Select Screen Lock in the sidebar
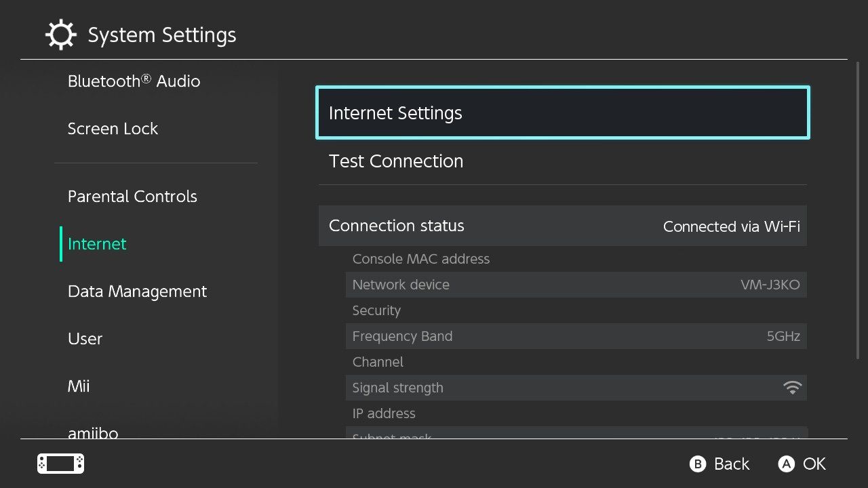Image resolution: width=868 pixels, height=488 pixels. pyautogui.click(x=113, y=129)
